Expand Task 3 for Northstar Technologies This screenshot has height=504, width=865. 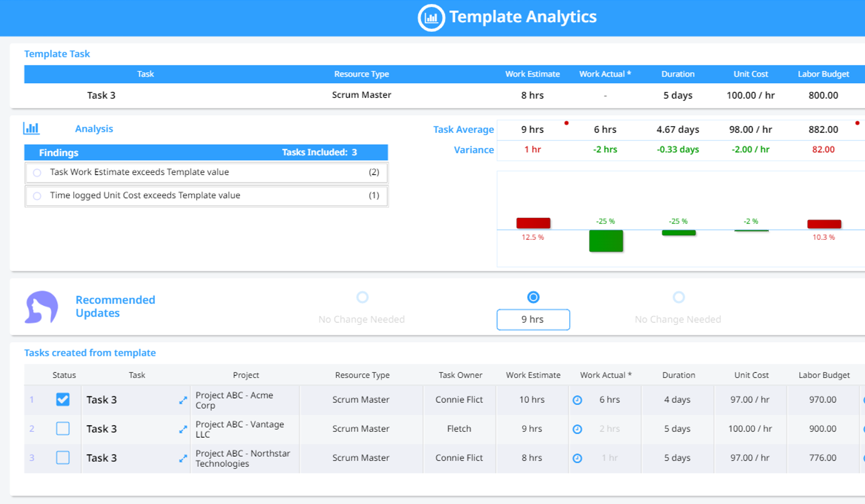coord(182,458)
